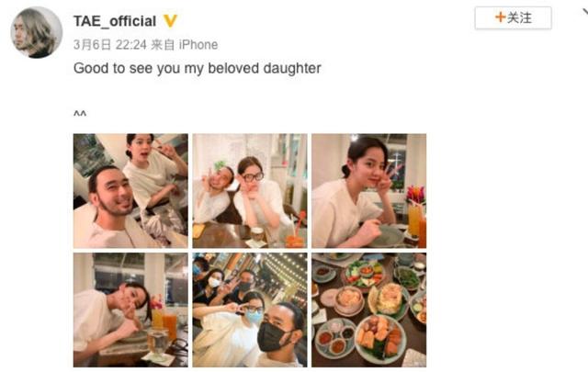
Task: Open photo of woman leaning on table
Action: coord(130,310)
